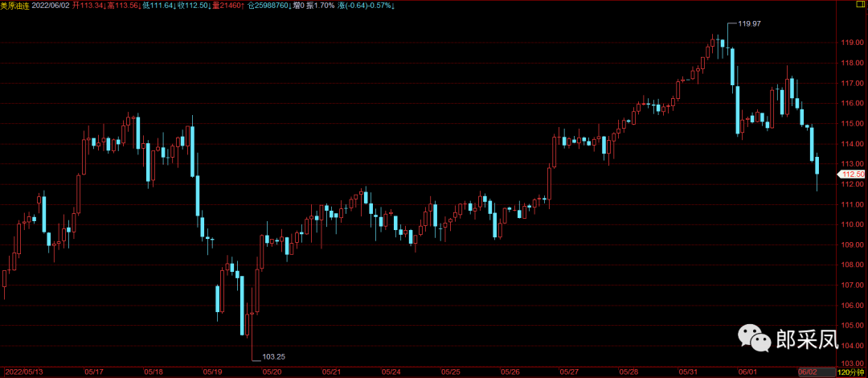
Task: Click the volume value 量21460 in header
Action: [x=226, y=5]
